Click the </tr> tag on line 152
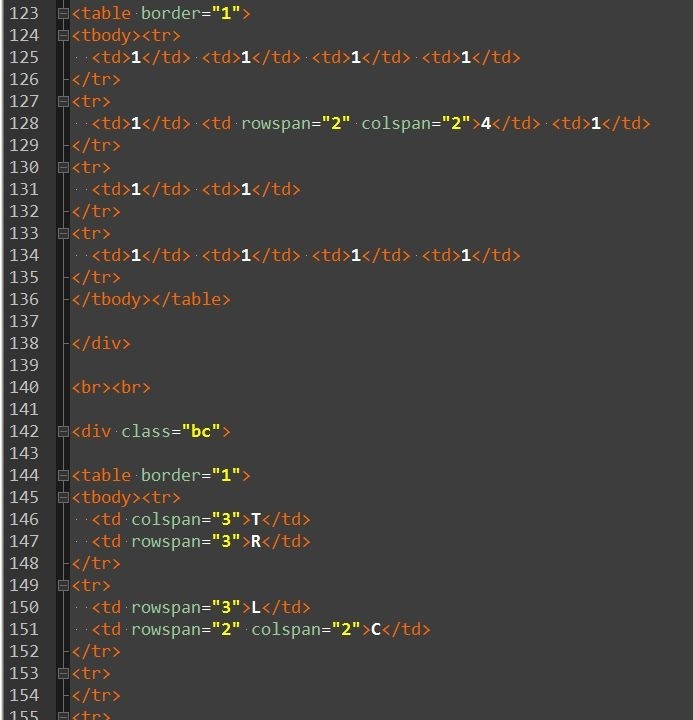The image size is (693, 720). pyautogui.click(x=96, y=652)
